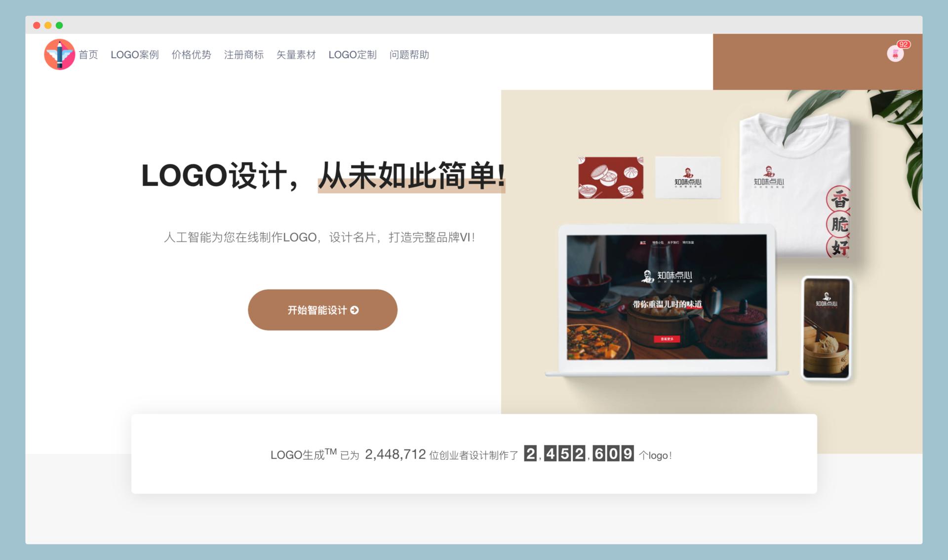This screenshot has height=560, width=948.
Task: Click the red dim sum pattern logo tile
Action: click(x=610, y=178)
